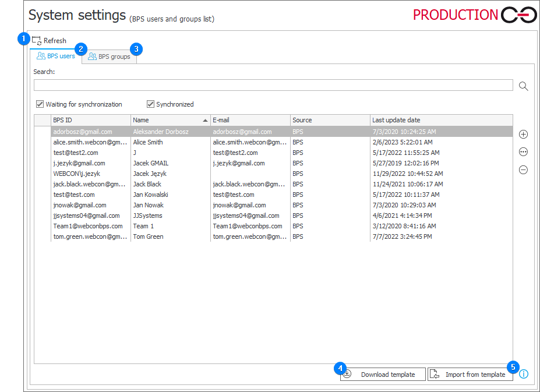The width and height of the screenshot is (540, 392).
Task: Click BPS ID WEBCON\j.jezyk
Action: pos(76,174)
